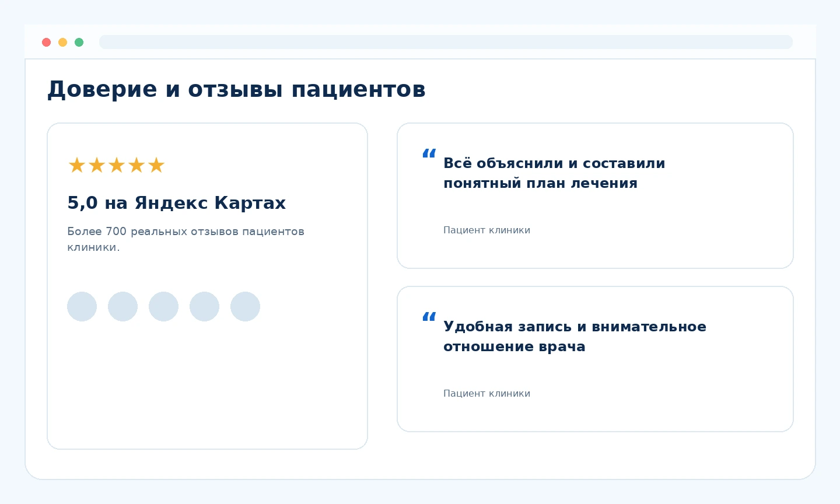The width and height of the screenshot is (840, 504).
Task: Click the green maximize dot in window bar
Action: click(79, 42)
